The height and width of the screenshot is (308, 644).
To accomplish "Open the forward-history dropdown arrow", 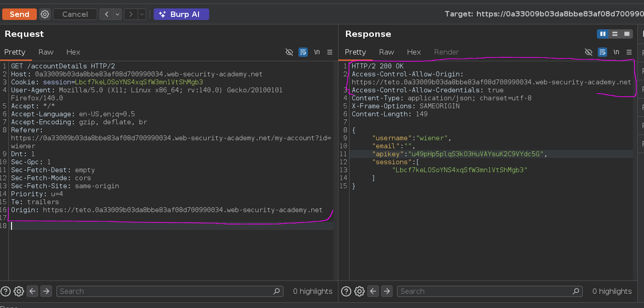I will point(142,14).
